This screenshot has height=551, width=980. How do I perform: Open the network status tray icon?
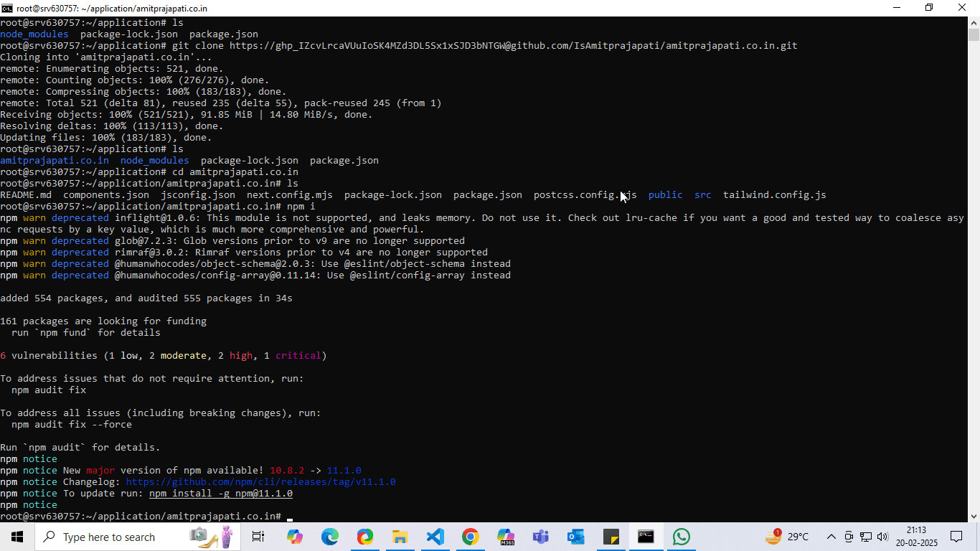866,537
